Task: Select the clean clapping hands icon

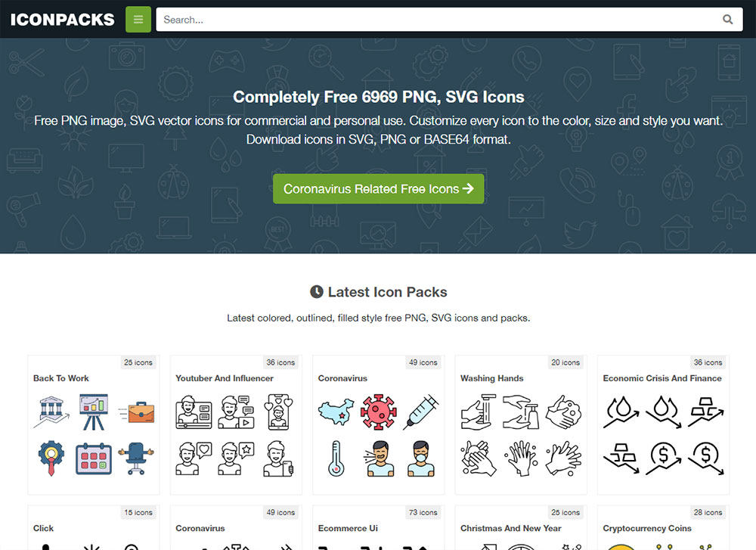Action: (564, 458)
